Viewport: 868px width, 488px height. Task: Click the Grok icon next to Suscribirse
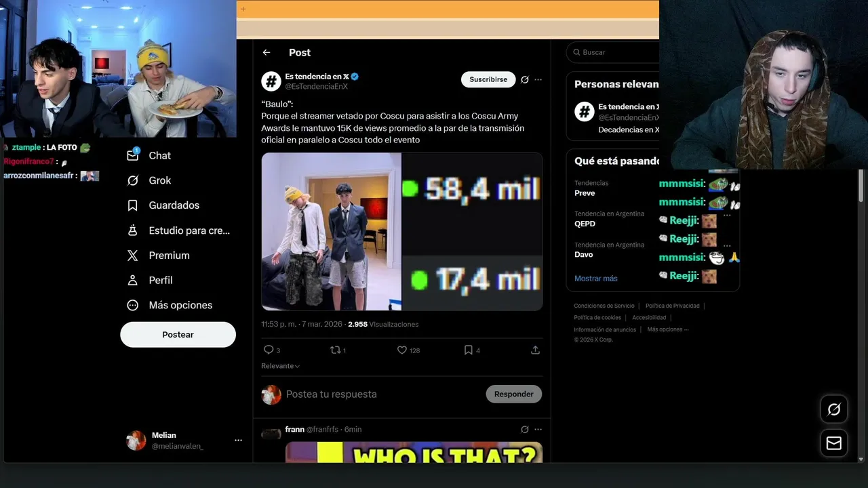[524, 79]
